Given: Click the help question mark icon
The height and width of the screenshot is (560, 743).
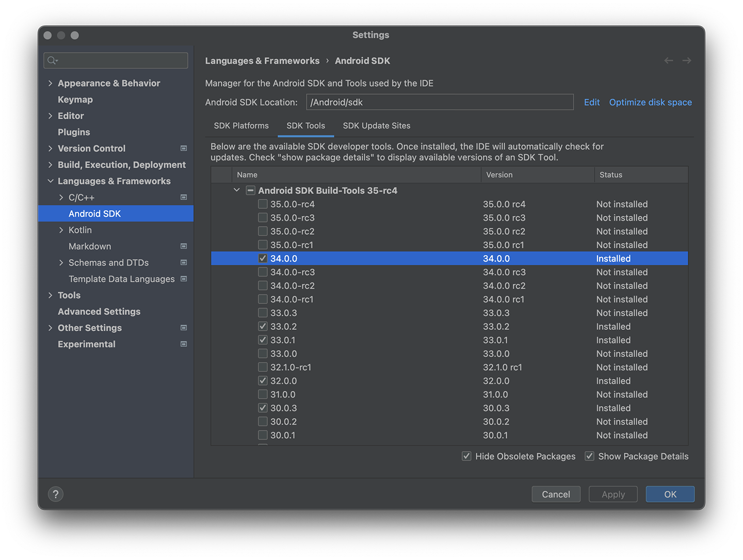Looking at the screenshot, I should tap(56, 494).
